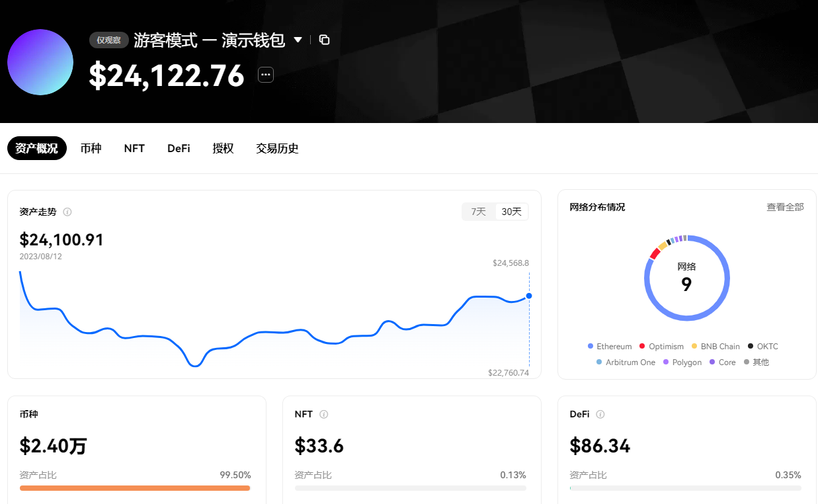Open the NFT card showing $33.6
The height and width of the screenshot is (504, 818).
click(x=412, y=450)
